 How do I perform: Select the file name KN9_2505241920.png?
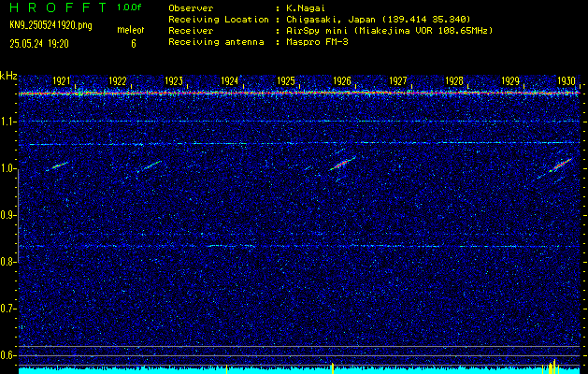point(50,25)
